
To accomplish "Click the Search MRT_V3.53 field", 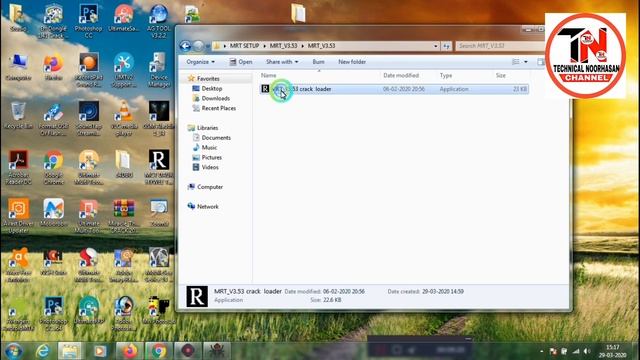I will click(x=500, y=46).
